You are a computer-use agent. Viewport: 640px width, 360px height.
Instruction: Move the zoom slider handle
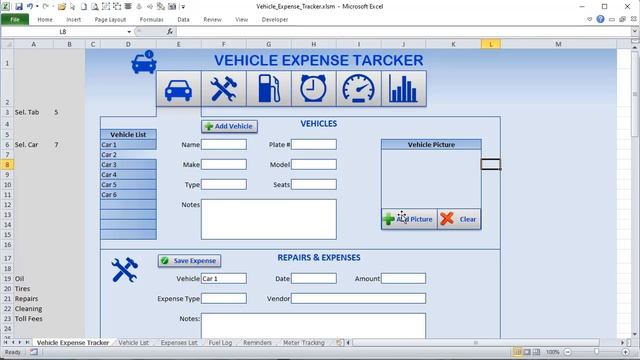596,352
